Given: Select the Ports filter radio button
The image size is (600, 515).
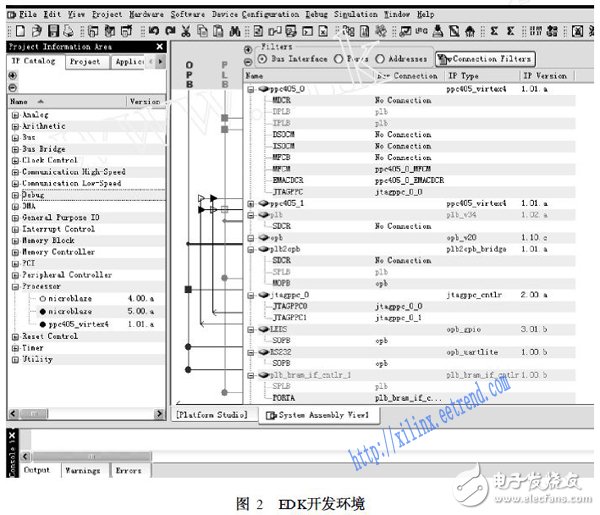Looking at the screenshot, I should pyautogui.click(x=338, y=59).
